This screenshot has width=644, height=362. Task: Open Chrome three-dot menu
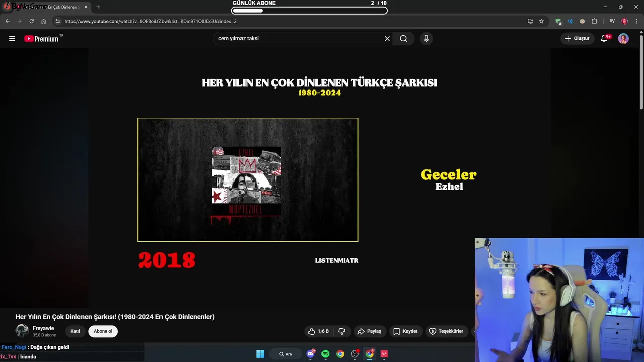coord(636,21)
